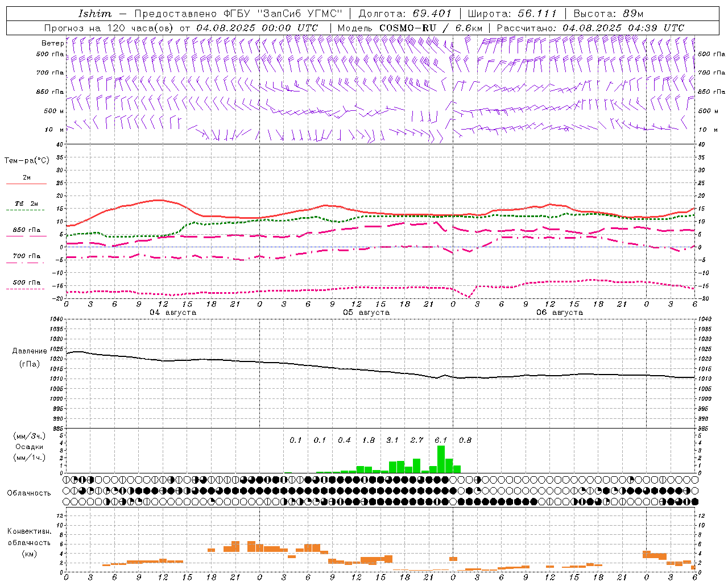The image size is (728, 582).
Task: Click the "Осадки" precipitation label
Action: [29, 447]
